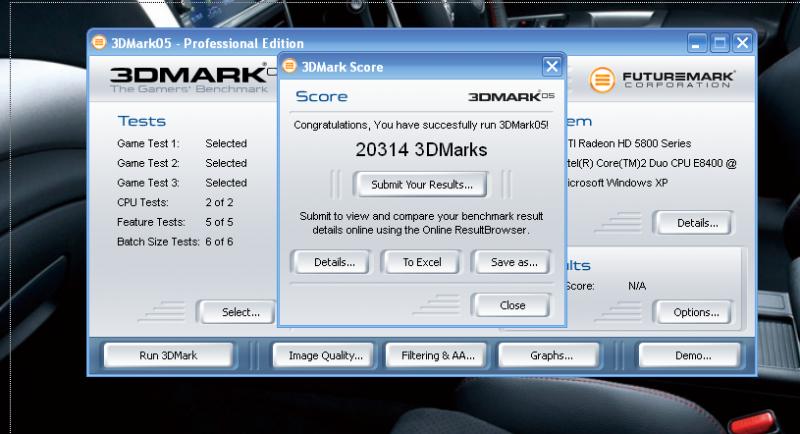The height and width of the screenshot is (434, 800).
Task: Minimize the 3DMark05 main window
Action: [x=696, y=43]
